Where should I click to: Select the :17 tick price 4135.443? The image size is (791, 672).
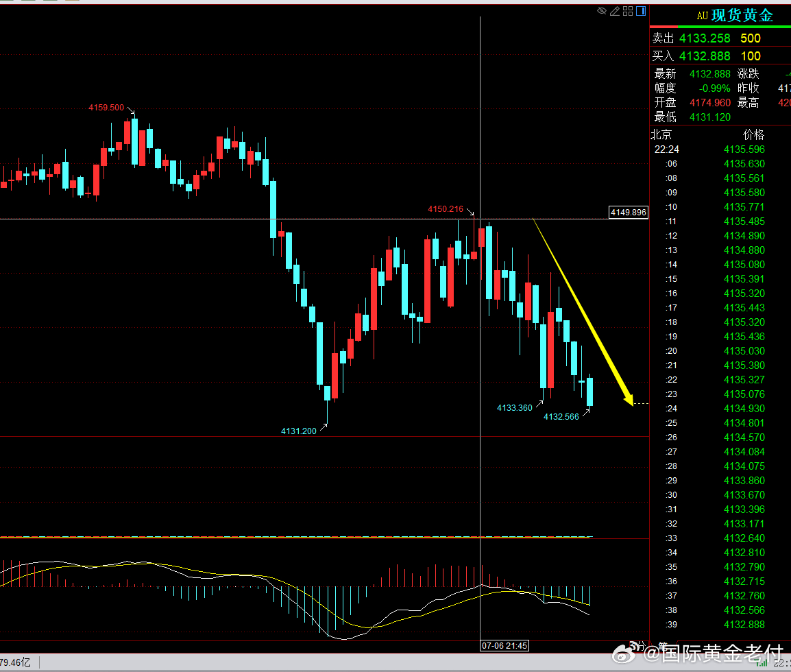[744, 308]
